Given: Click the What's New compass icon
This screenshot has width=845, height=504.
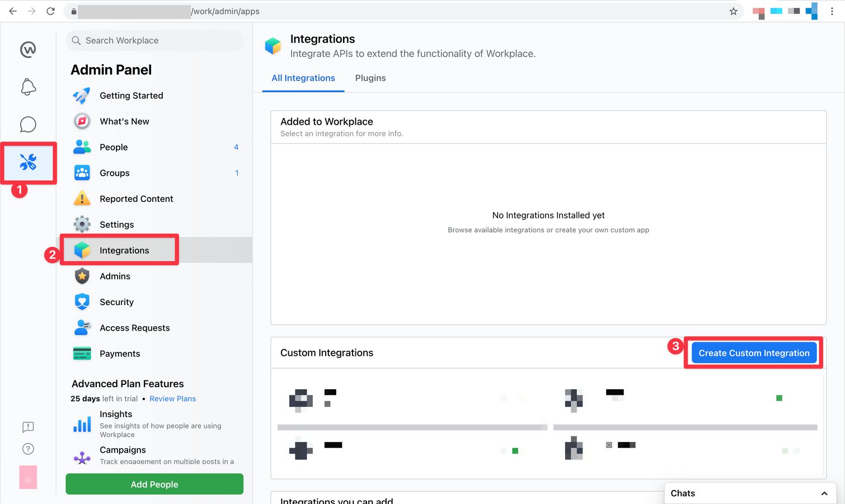Looking at the screenshot, I should (x=82, y=121).
